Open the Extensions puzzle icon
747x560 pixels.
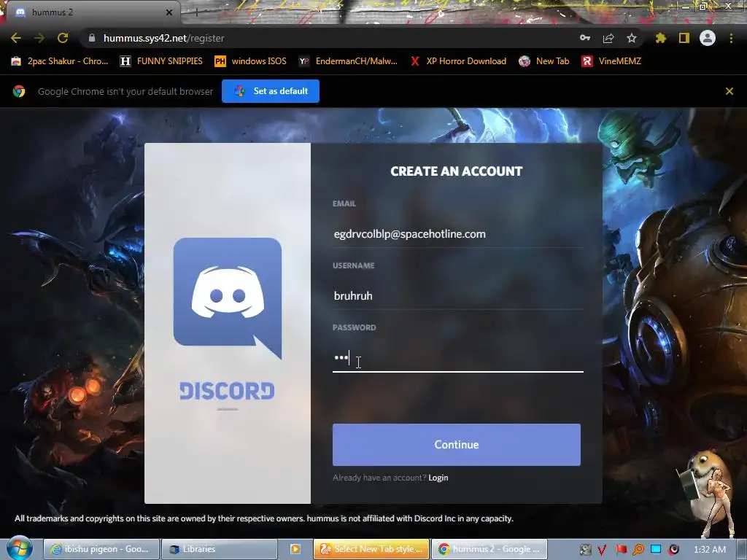coord(660,38)
